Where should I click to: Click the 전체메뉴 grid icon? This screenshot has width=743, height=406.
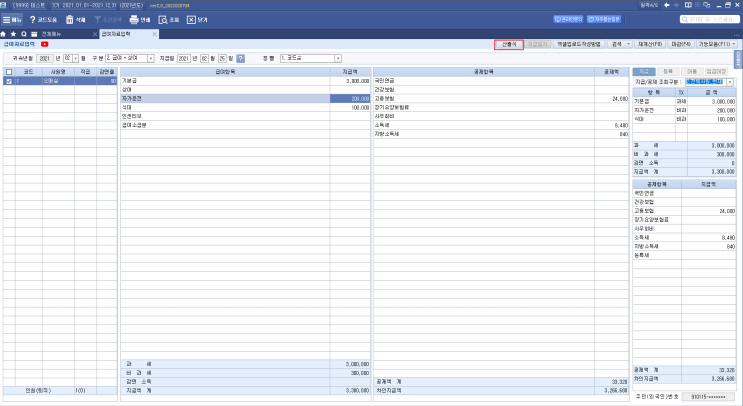pyautogui.click(x=34, y=34)
